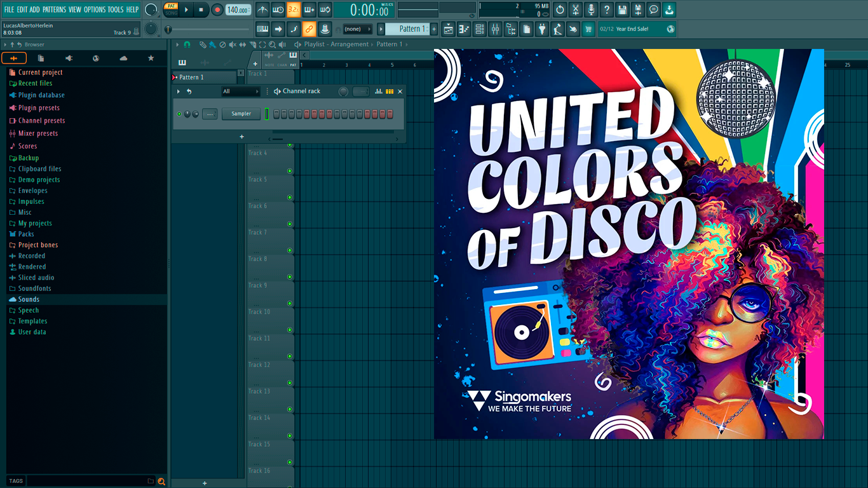The height and width of the screenshot is (488, 868).
Task: Click the song position slider
Action: click(208, 29)
